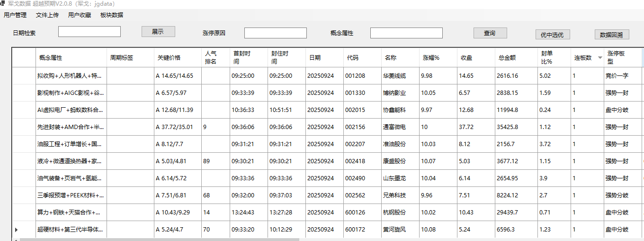Focus the 日期检索 input field
644x241 pixels.
pos(89,32)
